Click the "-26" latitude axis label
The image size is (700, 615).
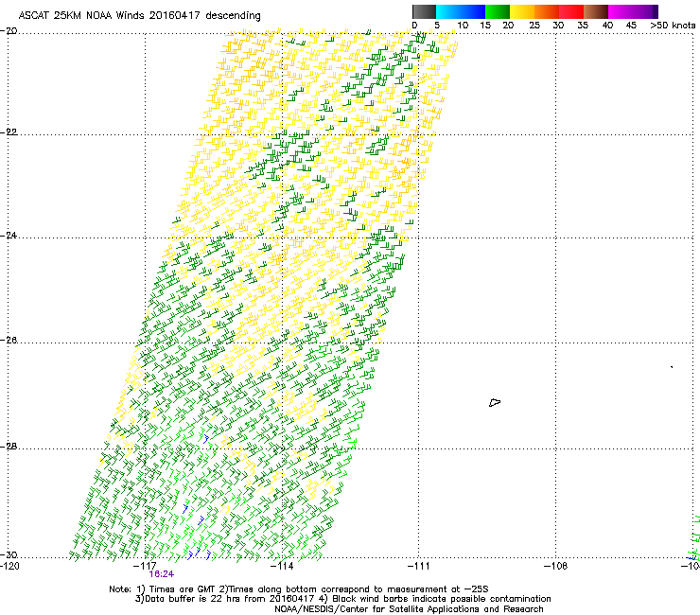click(x=9, y=340)
